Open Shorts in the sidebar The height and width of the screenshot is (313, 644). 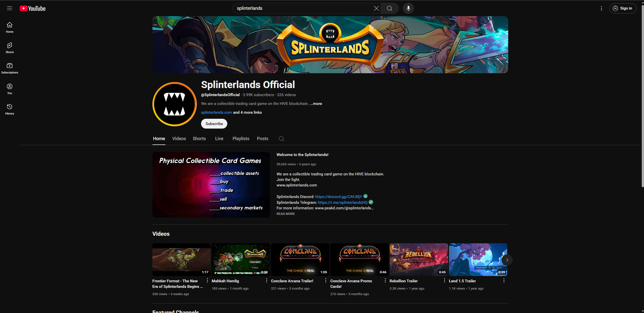pyautogui.click(x=10, y=48)
